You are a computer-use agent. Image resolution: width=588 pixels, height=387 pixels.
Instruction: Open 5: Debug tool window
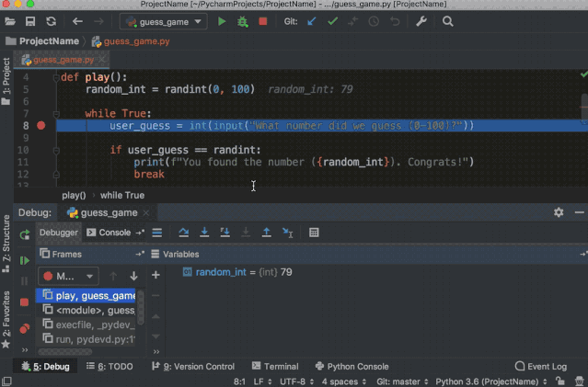46,367
